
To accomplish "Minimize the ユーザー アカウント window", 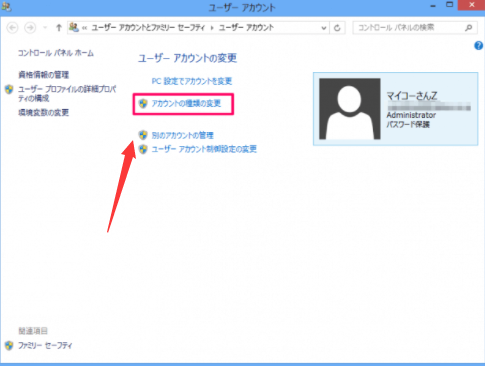I will click(433, 6).
